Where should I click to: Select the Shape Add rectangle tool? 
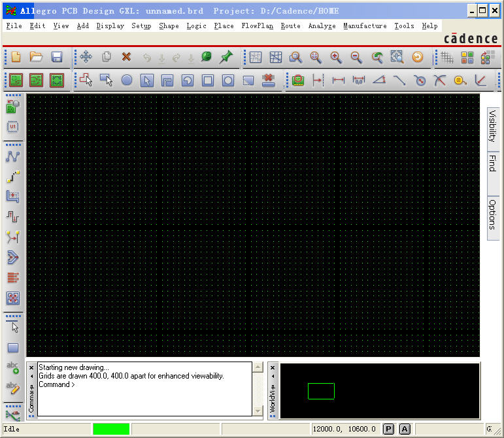pos(107,80)
